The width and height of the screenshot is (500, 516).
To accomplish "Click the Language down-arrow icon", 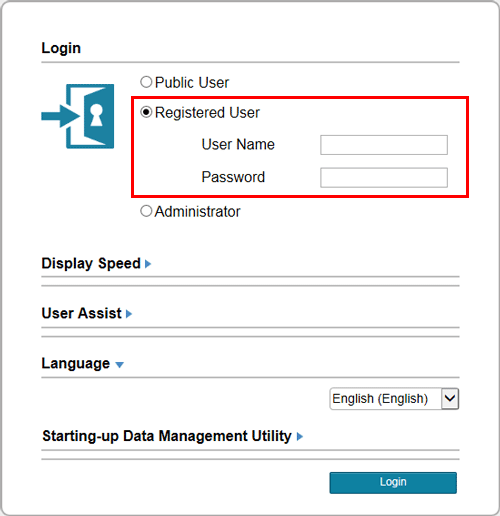I will [x=119, y=365].
